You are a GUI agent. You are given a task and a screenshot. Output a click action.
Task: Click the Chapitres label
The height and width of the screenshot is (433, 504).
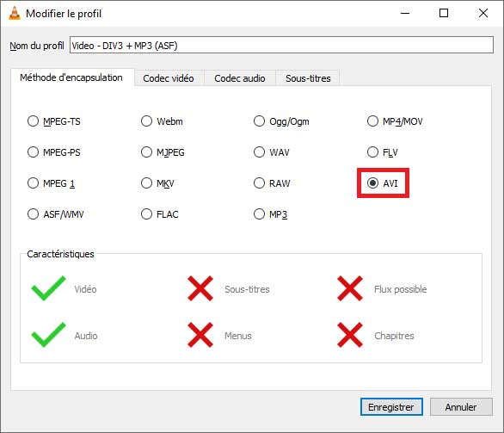(x=394, y=336)
